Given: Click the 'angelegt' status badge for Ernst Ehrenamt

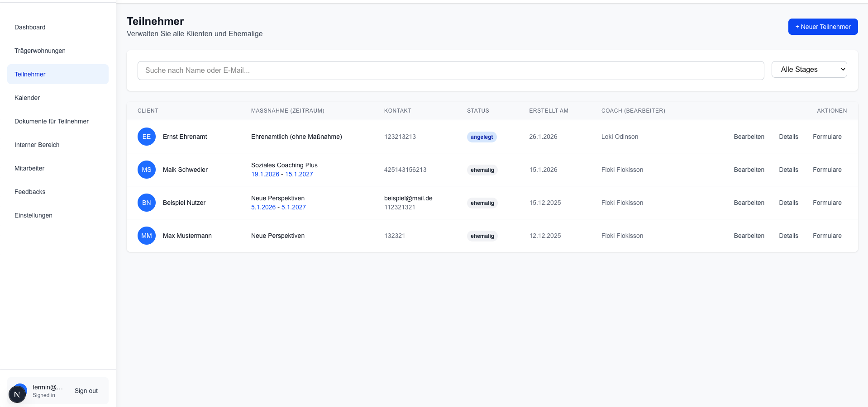Looking at the screenshot, I should click(482, 137).
